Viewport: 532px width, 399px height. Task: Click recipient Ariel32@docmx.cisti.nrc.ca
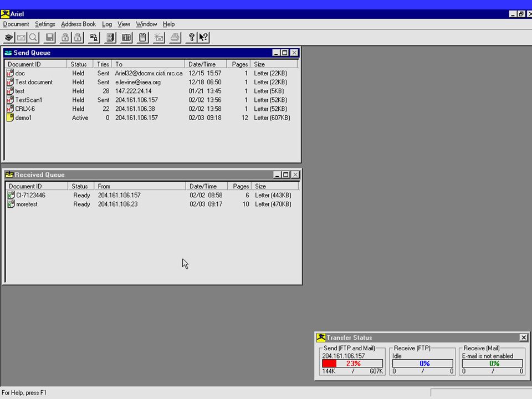pos(149,73)
